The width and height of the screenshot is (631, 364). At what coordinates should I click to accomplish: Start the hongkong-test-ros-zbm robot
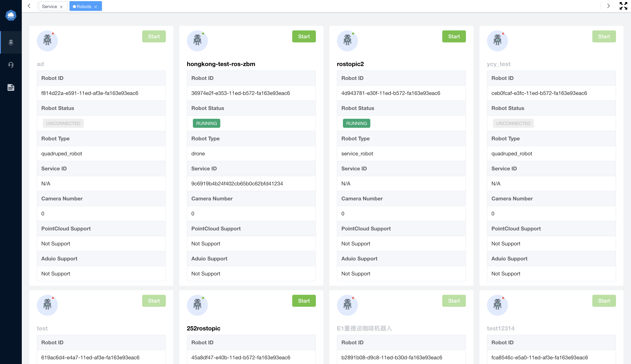(304, 37)
